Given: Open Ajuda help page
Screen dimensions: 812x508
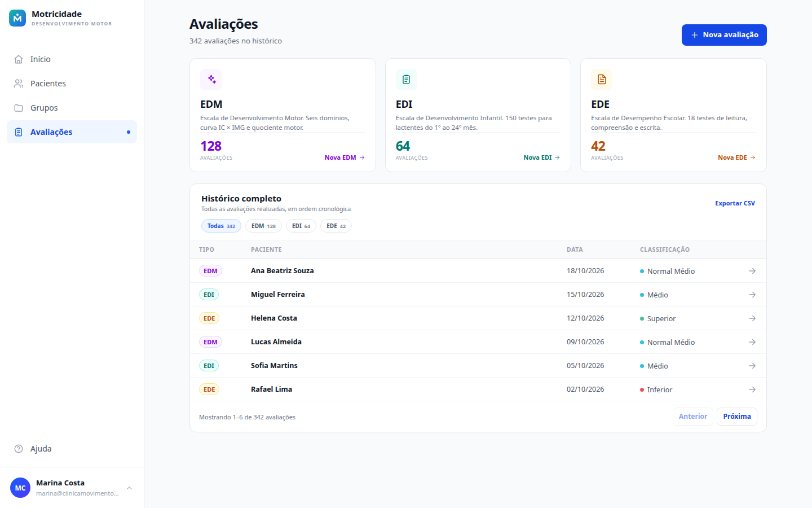Looking at the screenshot, I should [x=72, y=449].
